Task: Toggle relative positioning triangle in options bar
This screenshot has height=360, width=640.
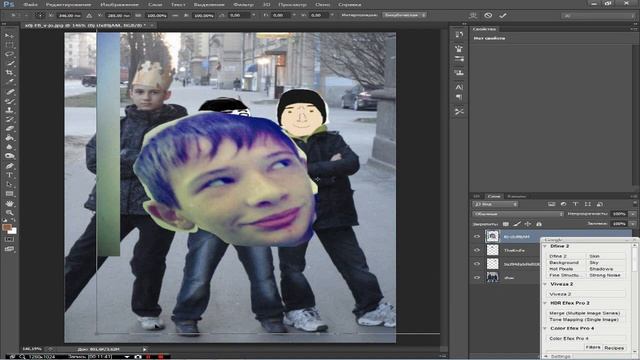Action: click(89, 16)
